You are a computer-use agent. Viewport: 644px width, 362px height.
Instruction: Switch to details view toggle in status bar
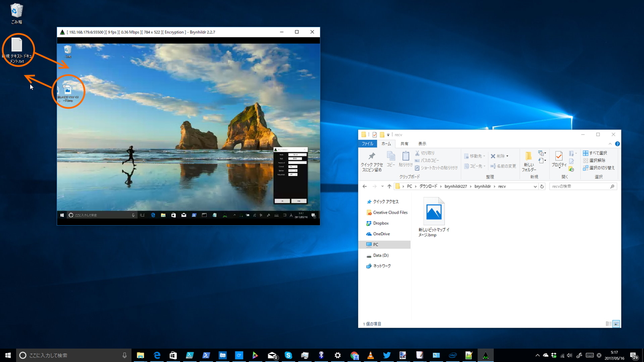[x=609, y=324]
